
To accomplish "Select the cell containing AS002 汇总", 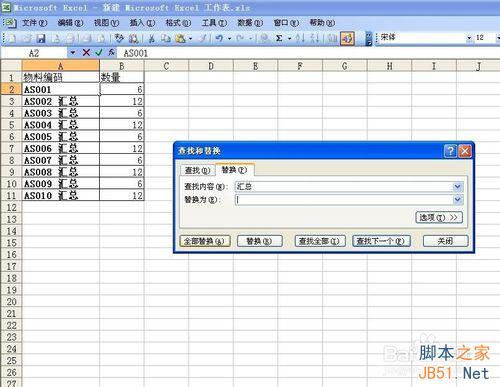I will point(61,101).
